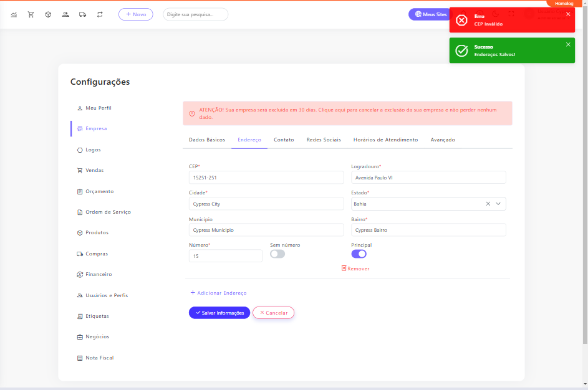
Task: Click the Adicionar Endereço link
Action: click(218, 293)
